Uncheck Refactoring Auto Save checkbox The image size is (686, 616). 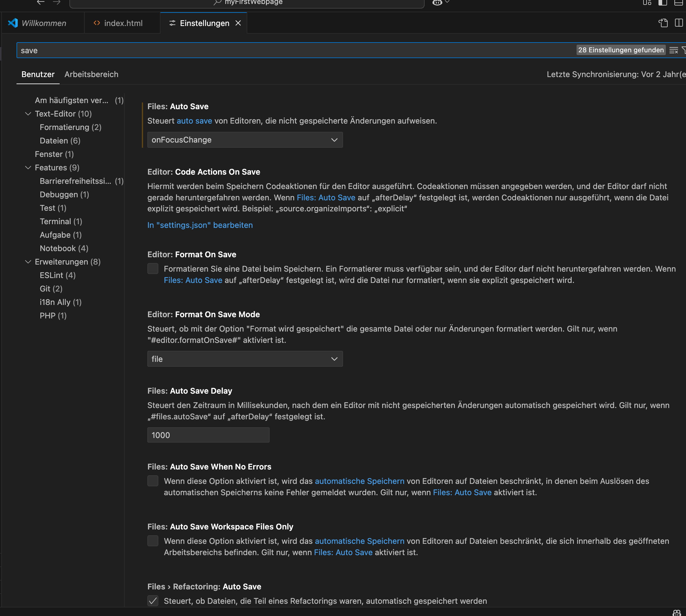coord(153,601)
